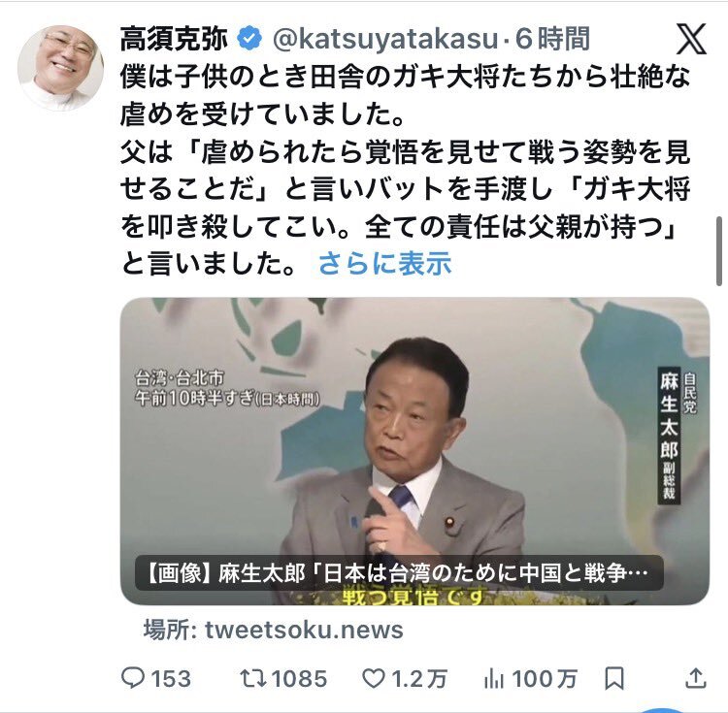Share the tweet using the upload arrow icon
The height and width of the screenshot is (713, 728).
(696, 678)
